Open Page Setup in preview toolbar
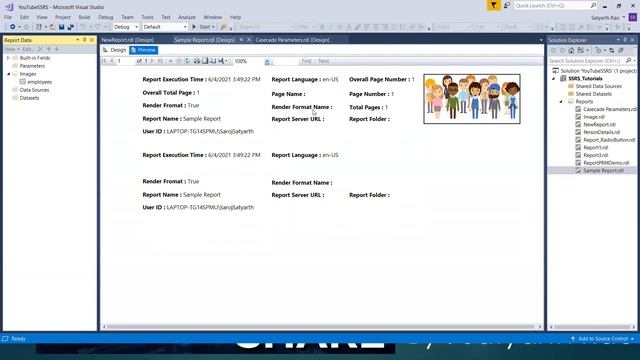This screenshot has height=360, width=640. [x=213, y=61]
